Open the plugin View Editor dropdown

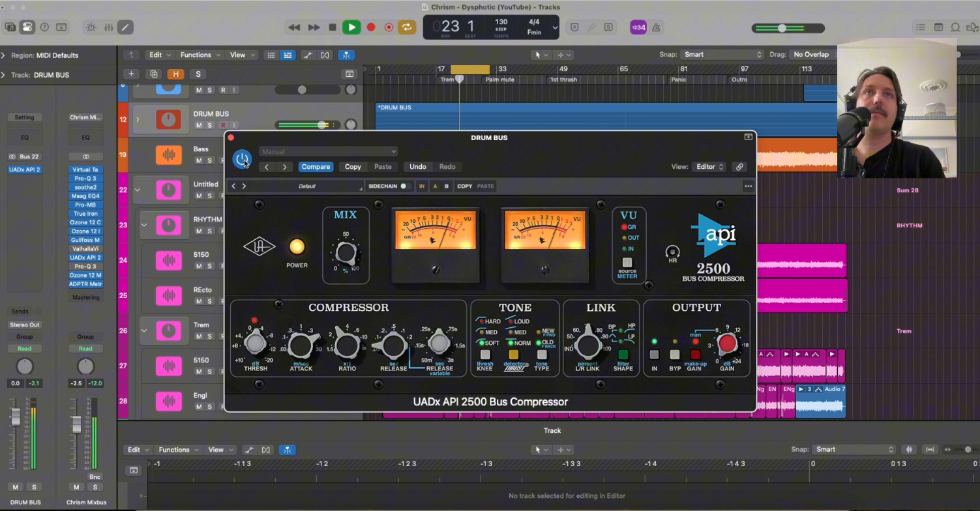(709, 167)
